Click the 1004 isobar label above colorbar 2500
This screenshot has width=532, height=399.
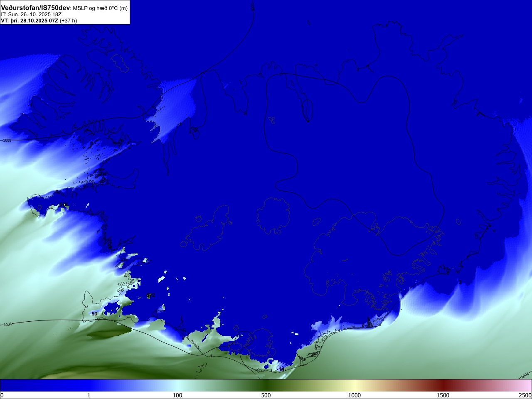(525, 375)
